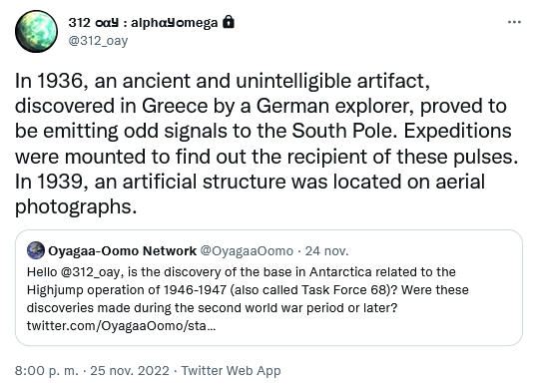The width and height of the screenshot is (534, 392).
Task: Click the @312_oay mention in quoted tweet
Action: tap(90, 272)
